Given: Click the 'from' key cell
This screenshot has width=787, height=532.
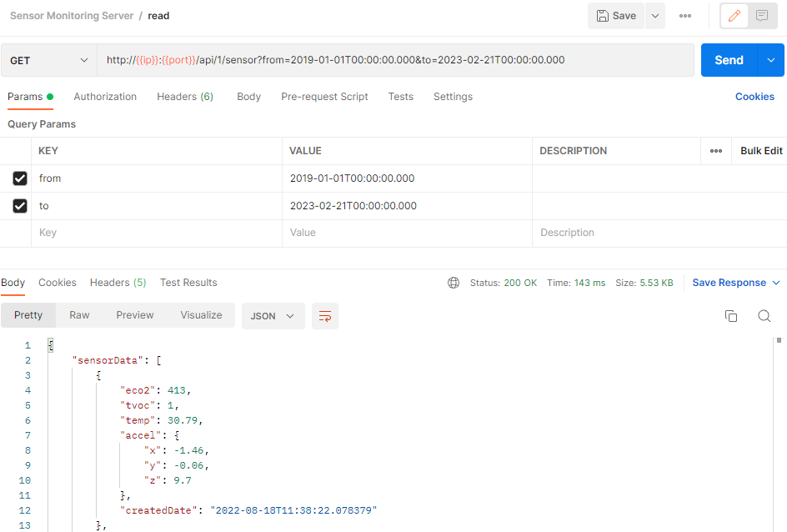Looking at the screenshot, I should (x=157, y=178).
